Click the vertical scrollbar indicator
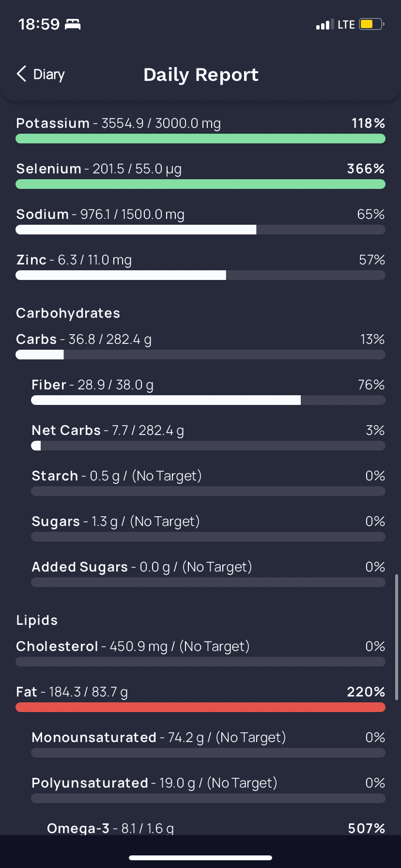The width and height of the screenshot is (401, 868). coord(397,637)
